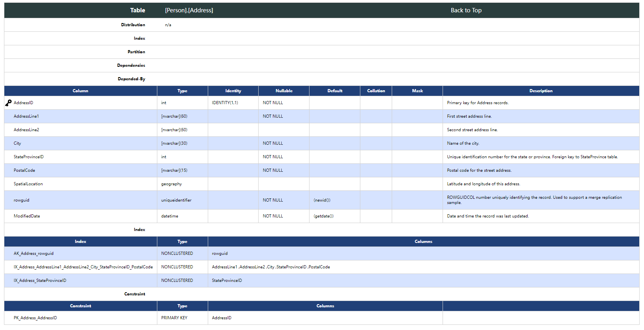The image size is (644, 330).
Task: Select the [Person].[Address] table title
Action: (x=189, y=10)
